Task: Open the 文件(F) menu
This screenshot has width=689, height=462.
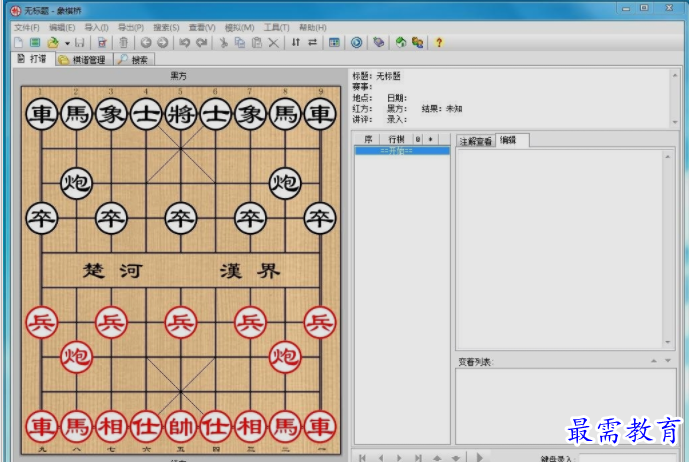Action: (26, 28)
